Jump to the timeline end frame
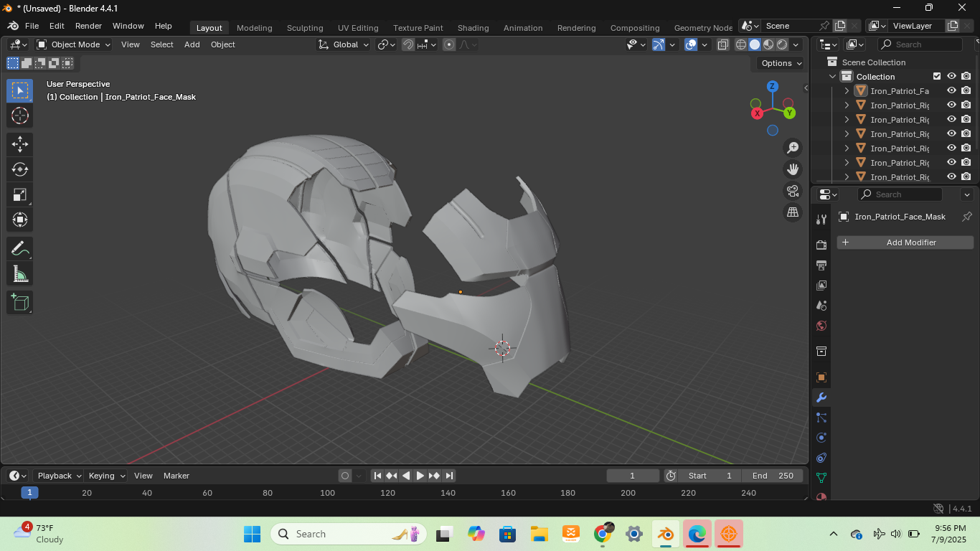 click(x=449, y=476)
